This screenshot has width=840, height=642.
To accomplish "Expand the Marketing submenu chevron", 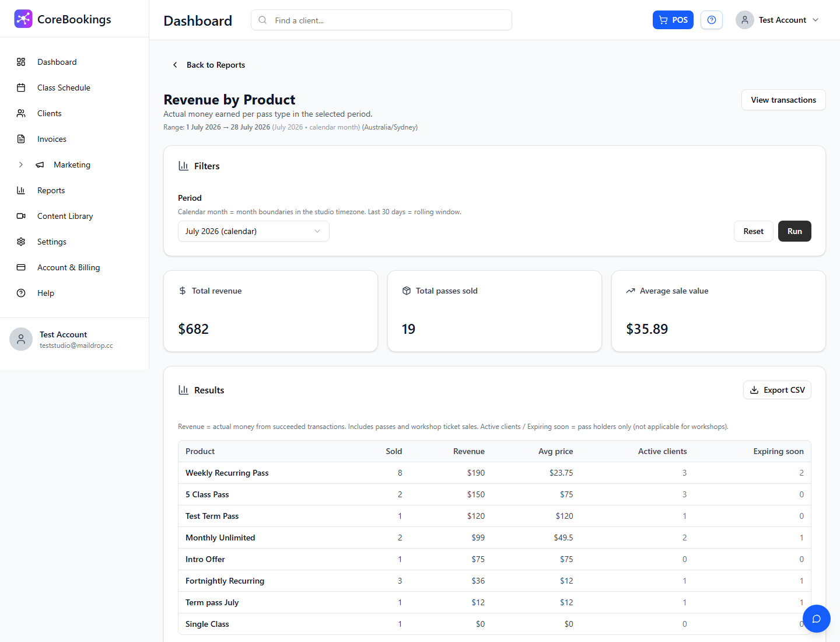I will (21, 165).
